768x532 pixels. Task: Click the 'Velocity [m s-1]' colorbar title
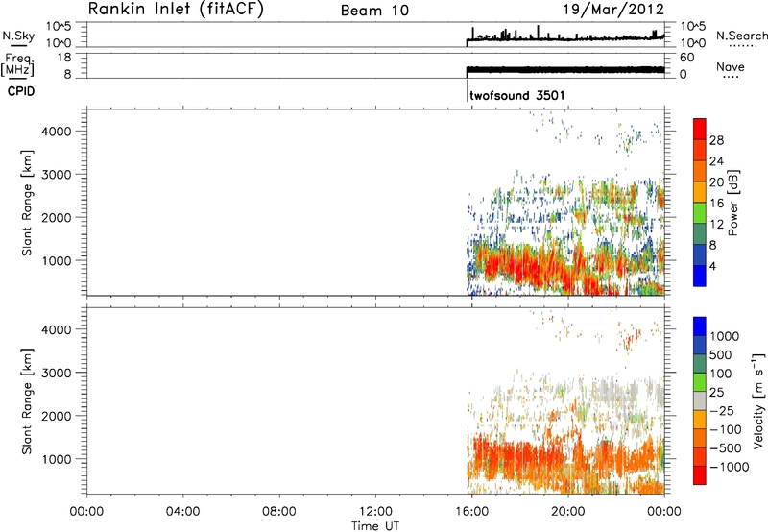pos(758,400)
